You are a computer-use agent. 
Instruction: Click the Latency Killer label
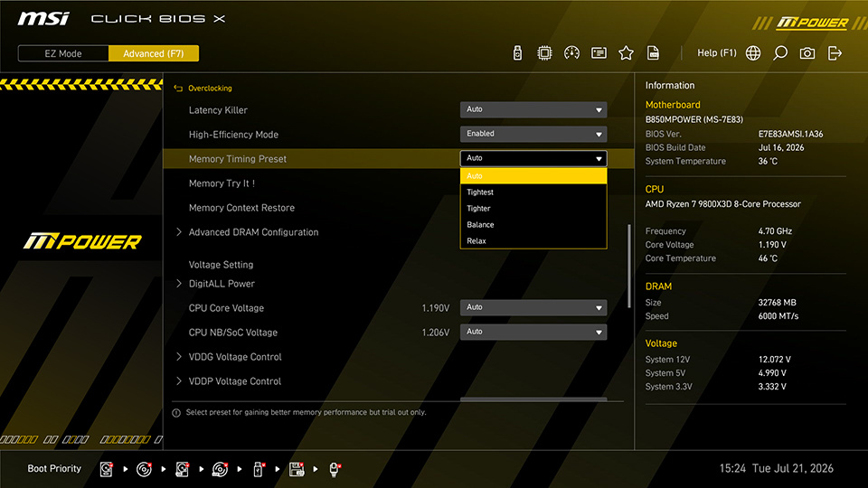click(x=218, y=110)
